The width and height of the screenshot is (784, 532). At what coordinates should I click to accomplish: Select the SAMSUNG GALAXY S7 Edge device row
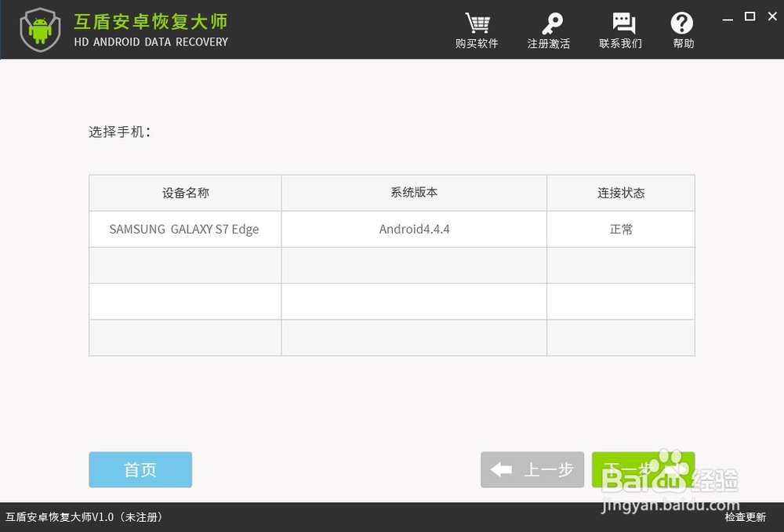392,229
